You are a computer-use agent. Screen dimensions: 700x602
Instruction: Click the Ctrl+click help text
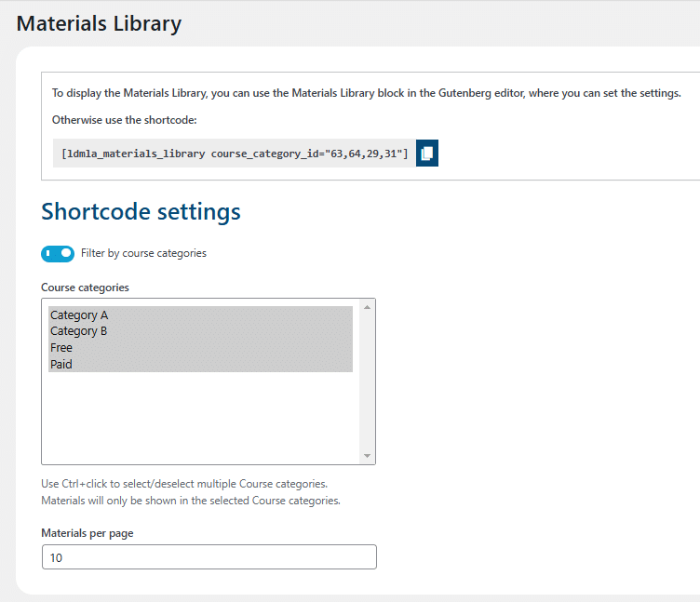[184, 484]
